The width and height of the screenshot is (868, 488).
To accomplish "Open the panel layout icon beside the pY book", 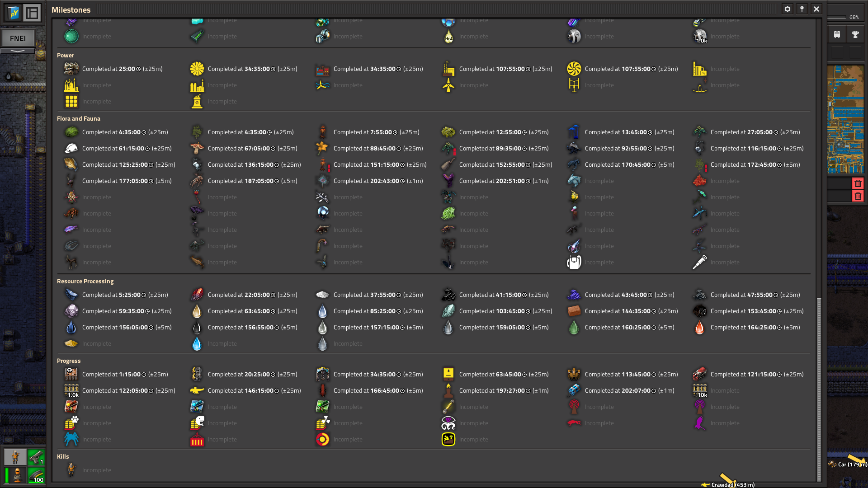I will (x=32, y=13).
